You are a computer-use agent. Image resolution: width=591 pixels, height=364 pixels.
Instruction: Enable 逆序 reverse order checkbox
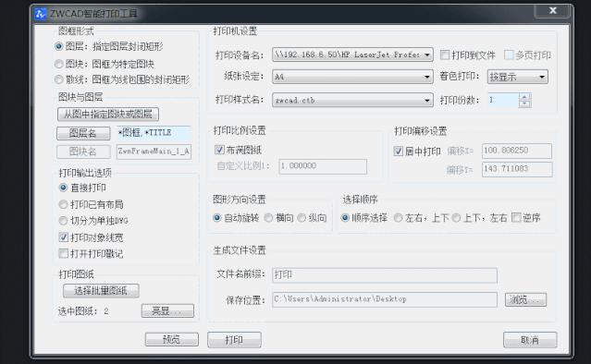point(516,217)
